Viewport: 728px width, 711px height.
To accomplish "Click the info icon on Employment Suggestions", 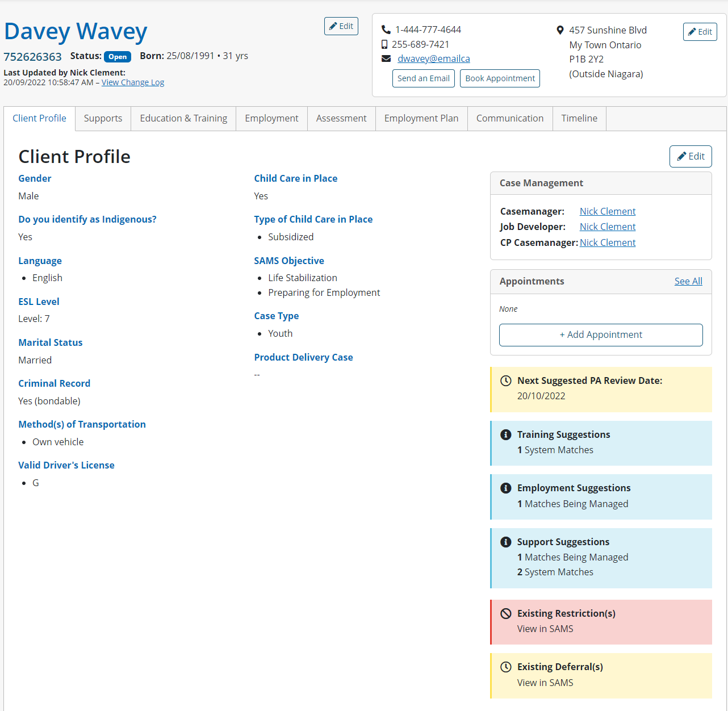I will tap(505, 488).
